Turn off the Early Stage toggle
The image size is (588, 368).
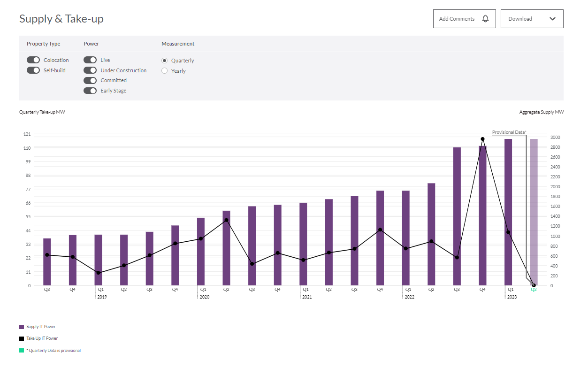tap(90, 91)
